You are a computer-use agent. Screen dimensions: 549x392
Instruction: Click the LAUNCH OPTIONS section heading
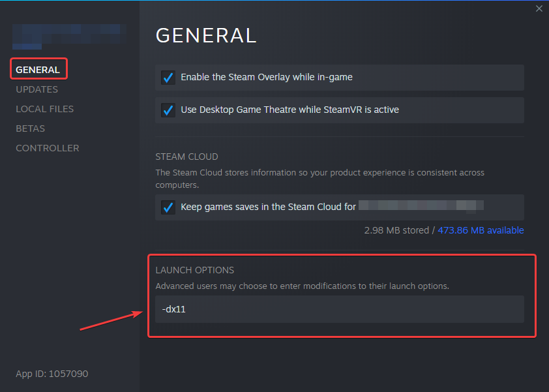tap(194, 270)
